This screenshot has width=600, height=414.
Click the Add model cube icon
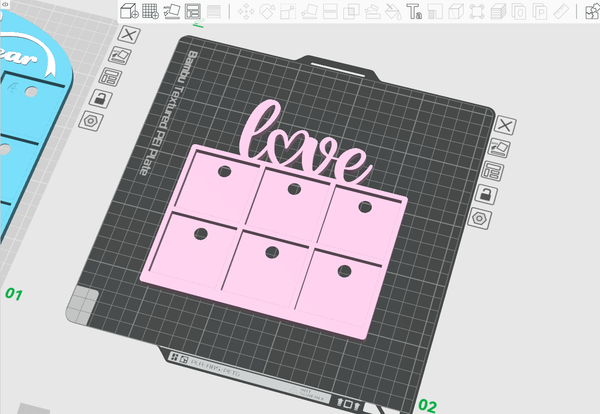pyautogui.click(x=129, y=11)
